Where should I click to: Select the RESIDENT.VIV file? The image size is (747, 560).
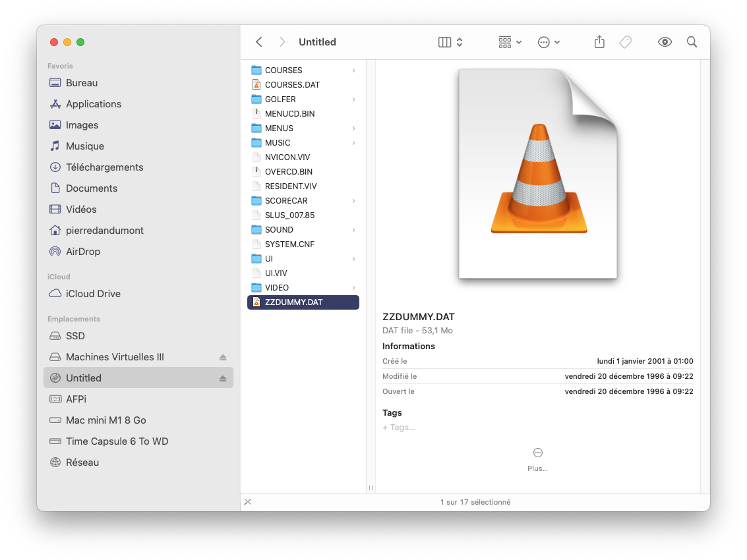[x=303, y=186]
